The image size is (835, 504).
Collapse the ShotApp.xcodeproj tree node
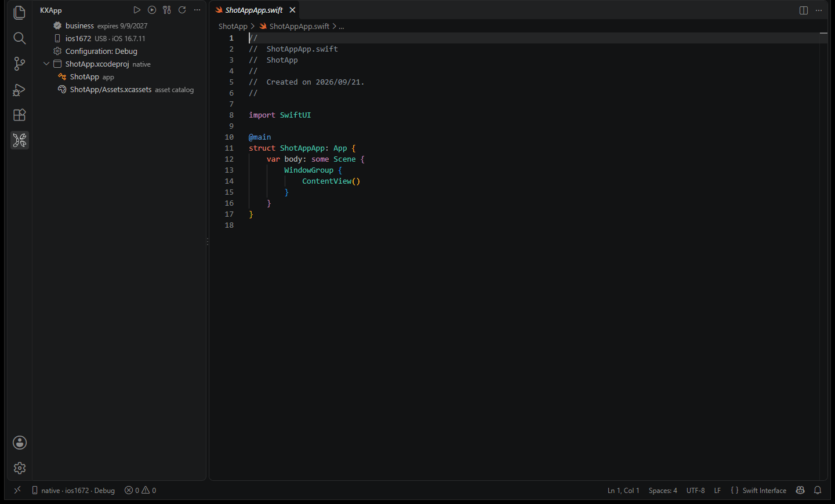click(46, 64)
